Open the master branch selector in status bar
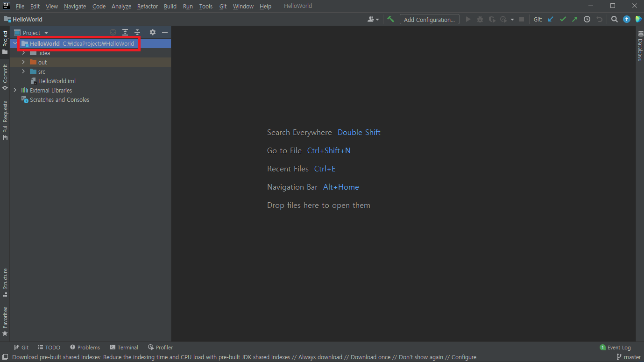This screenshot has height=362, width=644. point(629,357)
